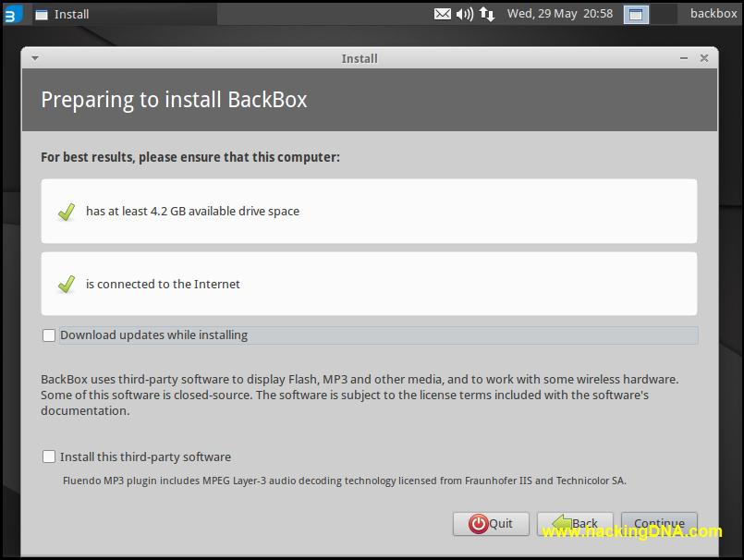Click the Install window title bar
This screenshot has height=560, width=744.
click(359, 57)
